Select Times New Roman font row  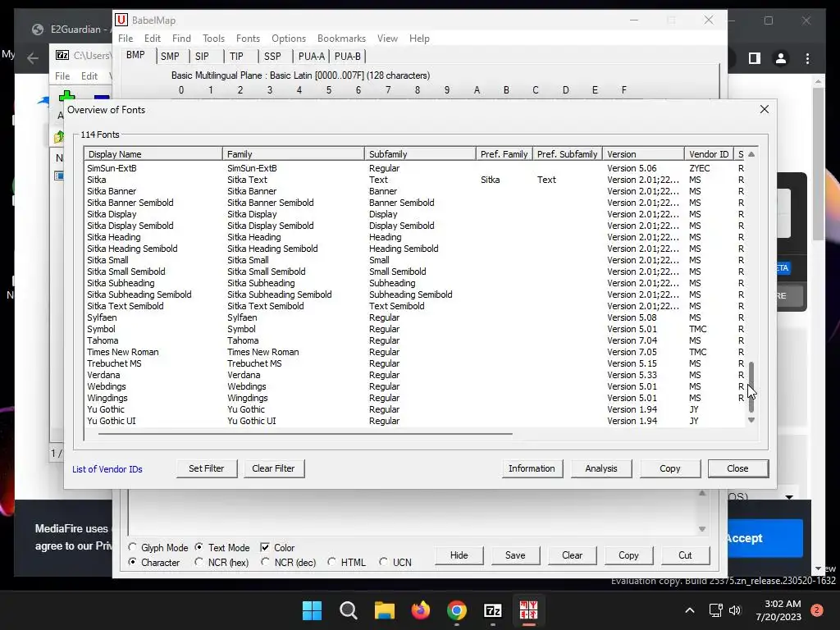pos(415,352)
